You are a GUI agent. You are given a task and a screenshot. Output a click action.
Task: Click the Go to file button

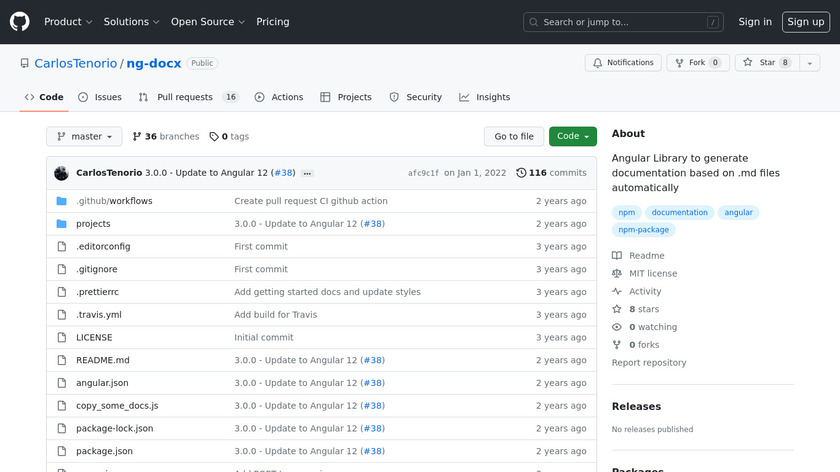pyautogui.click(x=514, y=137)
